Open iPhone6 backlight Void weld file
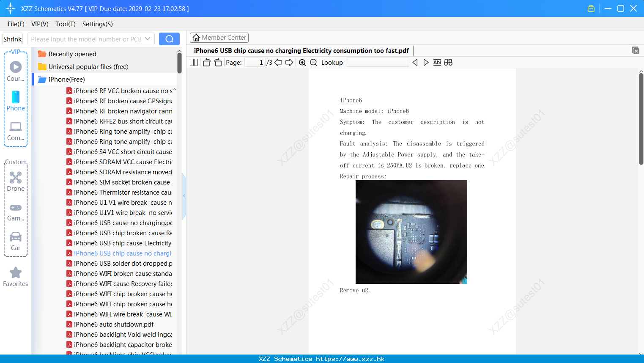644x363 pixels. click(119, 335)
